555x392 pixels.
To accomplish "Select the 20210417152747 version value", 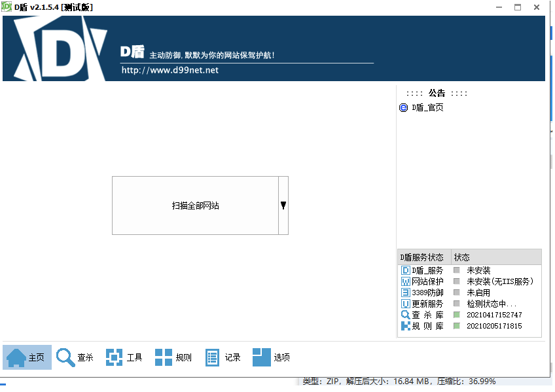I will [495, 315].
